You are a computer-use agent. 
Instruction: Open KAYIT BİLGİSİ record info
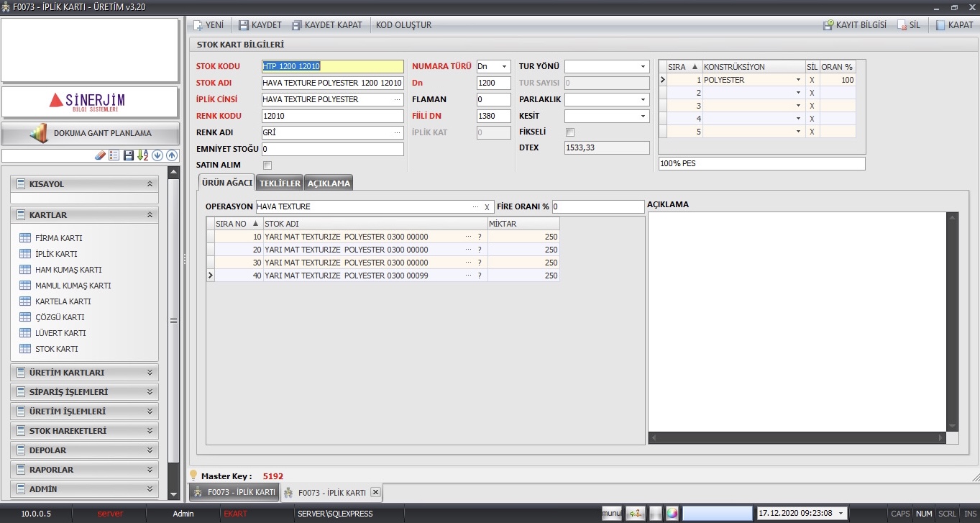click(855, 24)
